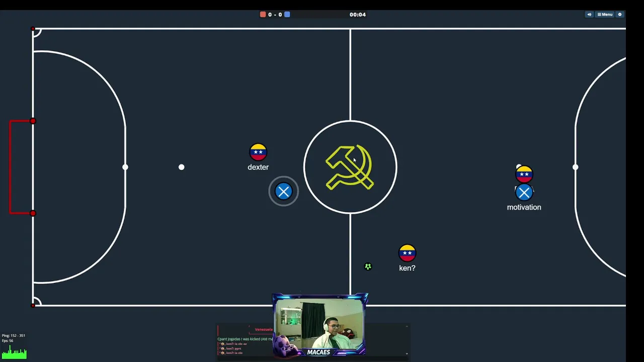Image resolution: width=644 pixels, height=362 pixels.
Task: Click the Venezuela flag disc above motivation
Action: click(x=524, y=174)
